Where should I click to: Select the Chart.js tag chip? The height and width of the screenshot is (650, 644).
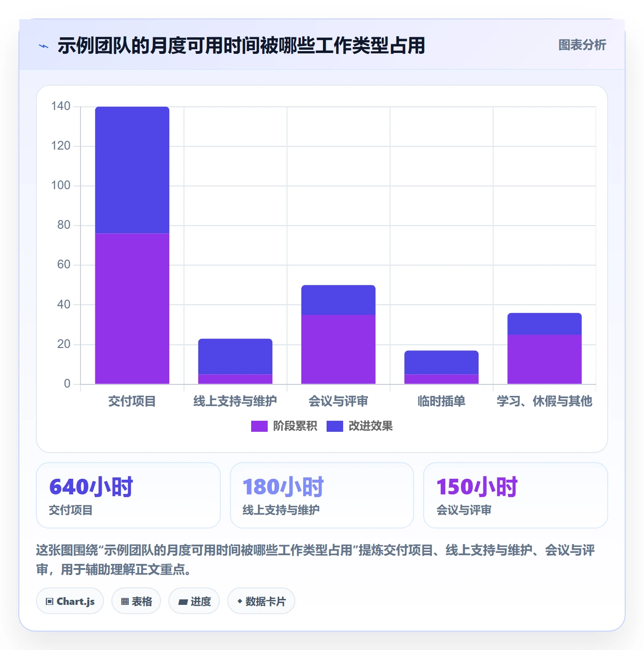pos(70,601)
